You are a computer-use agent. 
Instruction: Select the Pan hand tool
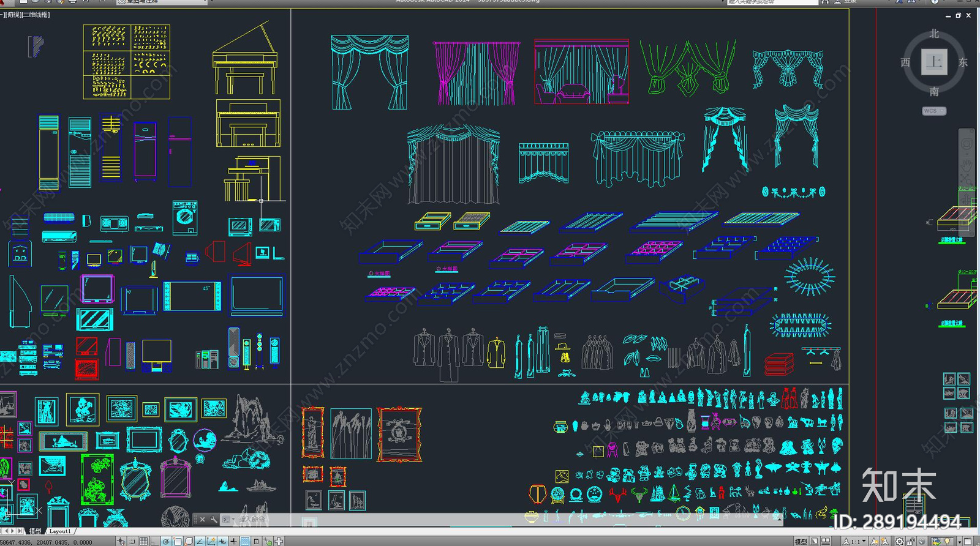coord(967,165)
